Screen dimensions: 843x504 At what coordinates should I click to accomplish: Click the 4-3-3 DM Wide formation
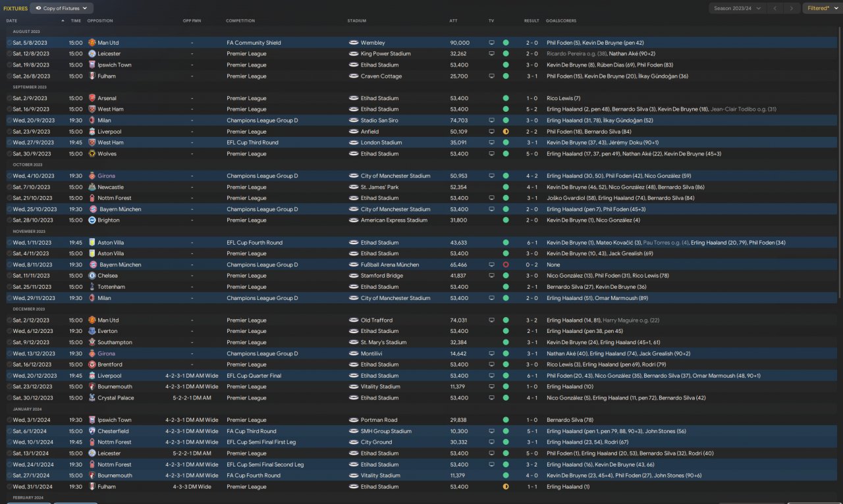click(192, 487)
